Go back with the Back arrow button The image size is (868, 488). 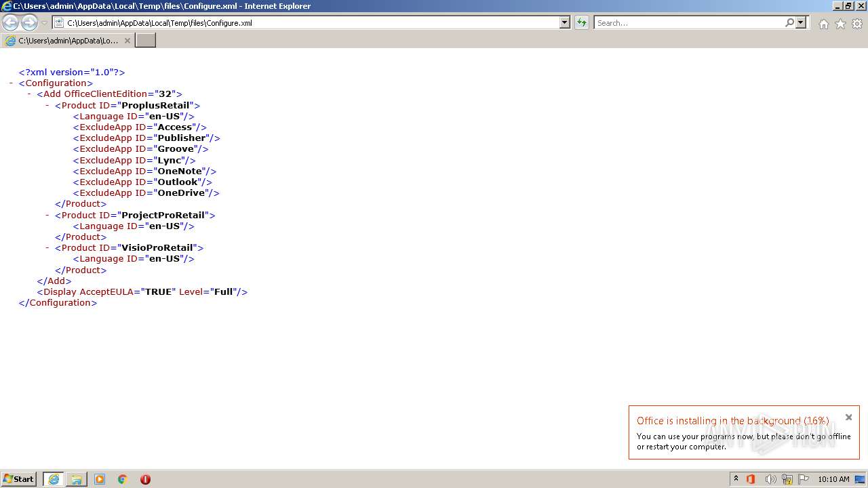(11, 23)
